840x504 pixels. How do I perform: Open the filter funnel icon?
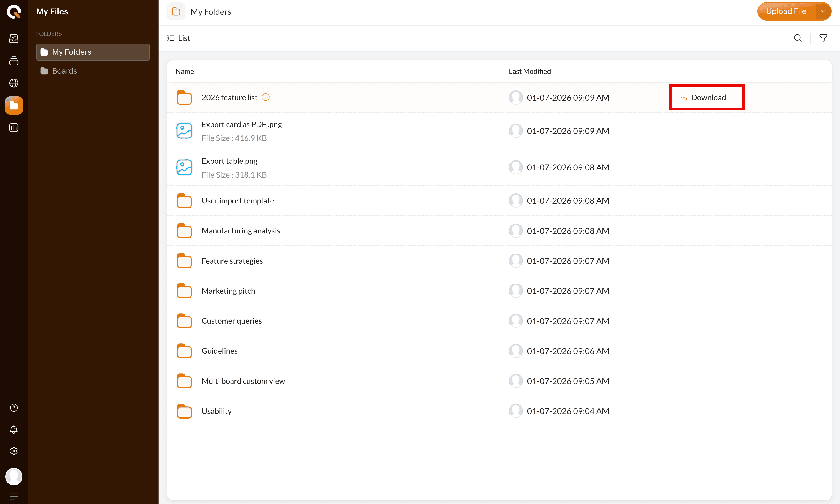coord(823,38)
